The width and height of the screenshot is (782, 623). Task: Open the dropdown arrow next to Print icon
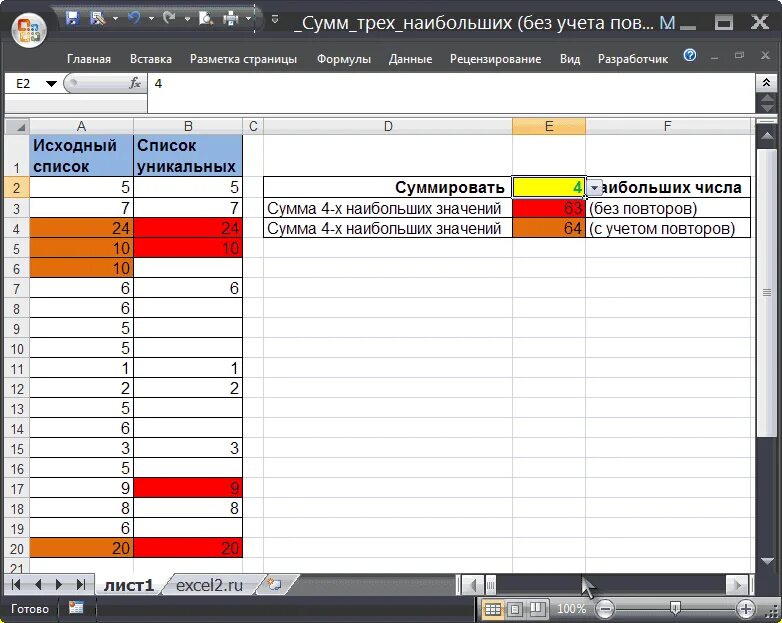248,19
